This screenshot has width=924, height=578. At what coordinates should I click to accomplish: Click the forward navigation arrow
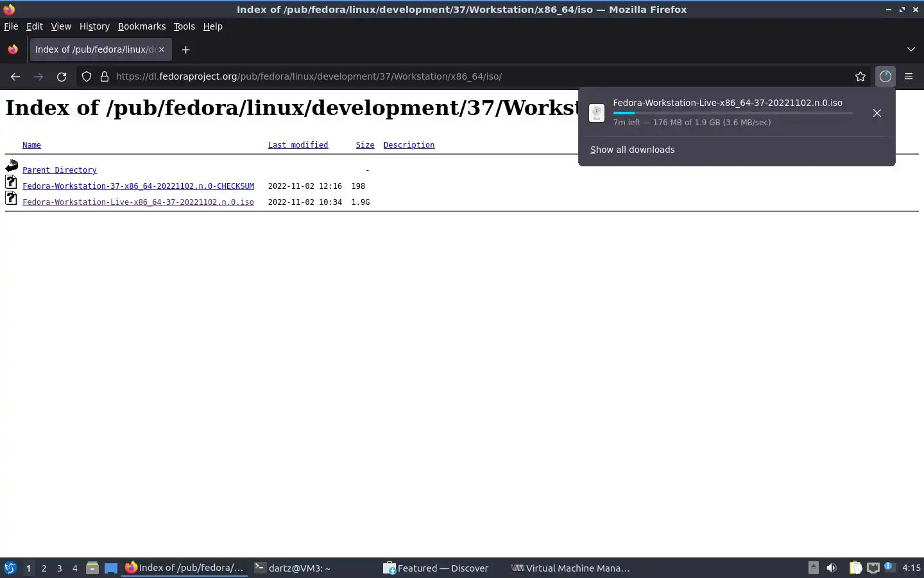click(38, 76)
